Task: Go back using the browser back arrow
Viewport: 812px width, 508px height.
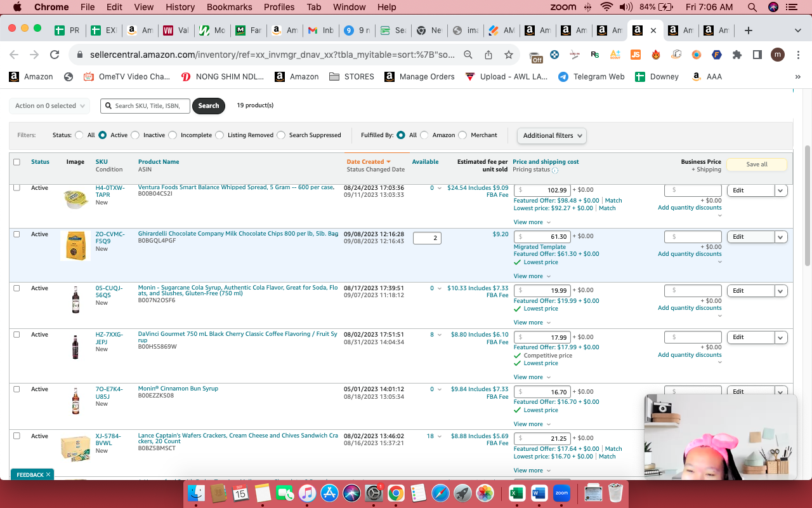Action: 14,55
